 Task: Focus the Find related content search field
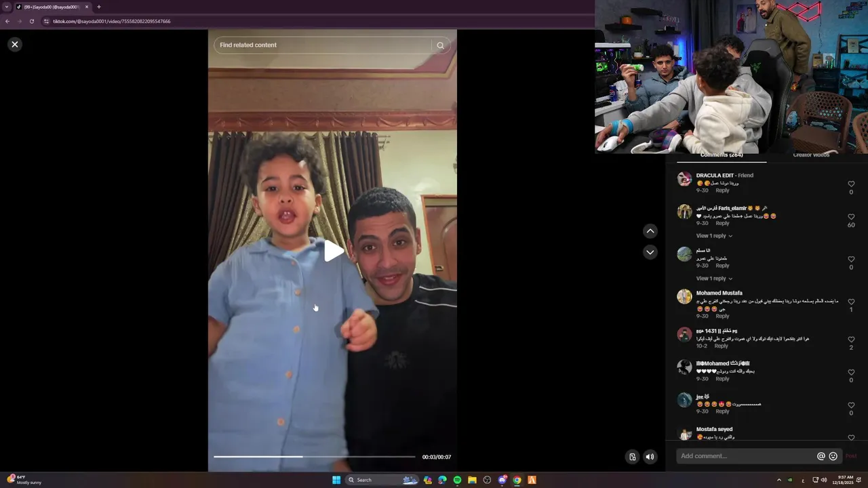pos(323,45)
